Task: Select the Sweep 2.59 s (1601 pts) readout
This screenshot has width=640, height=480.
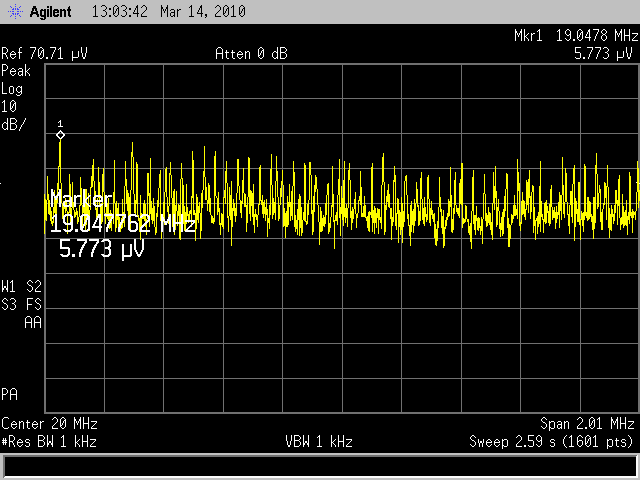Action: click(x=552, y=441)
